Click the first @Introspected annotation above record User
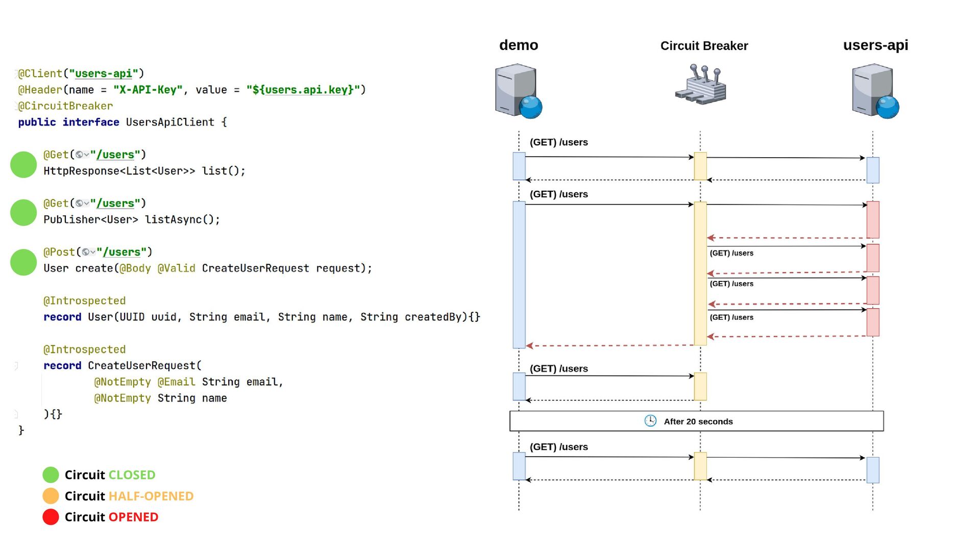Viewport: 980px width, 551px height. [84, 301]
